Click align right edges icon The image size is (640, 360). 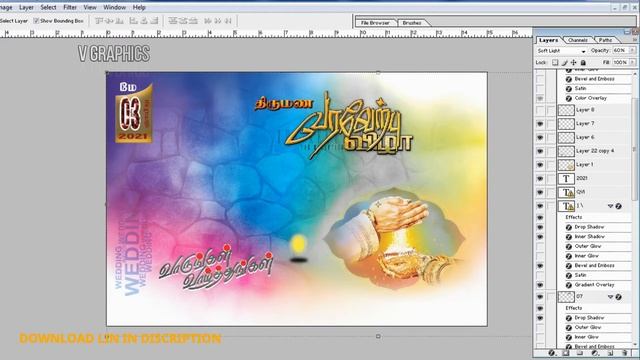(x=154, y=20)
